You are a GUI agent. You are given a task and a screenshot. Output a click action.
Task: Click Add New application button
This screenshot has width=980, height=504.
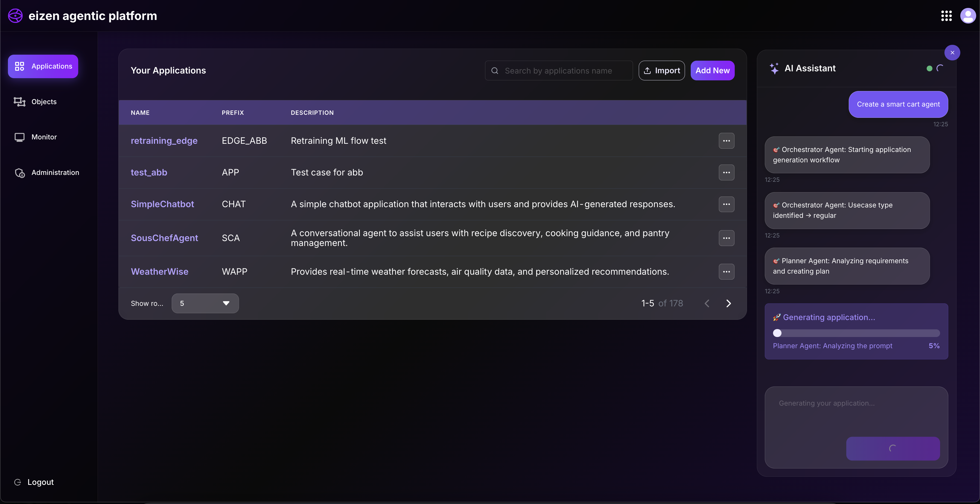[x=712, y=70]
